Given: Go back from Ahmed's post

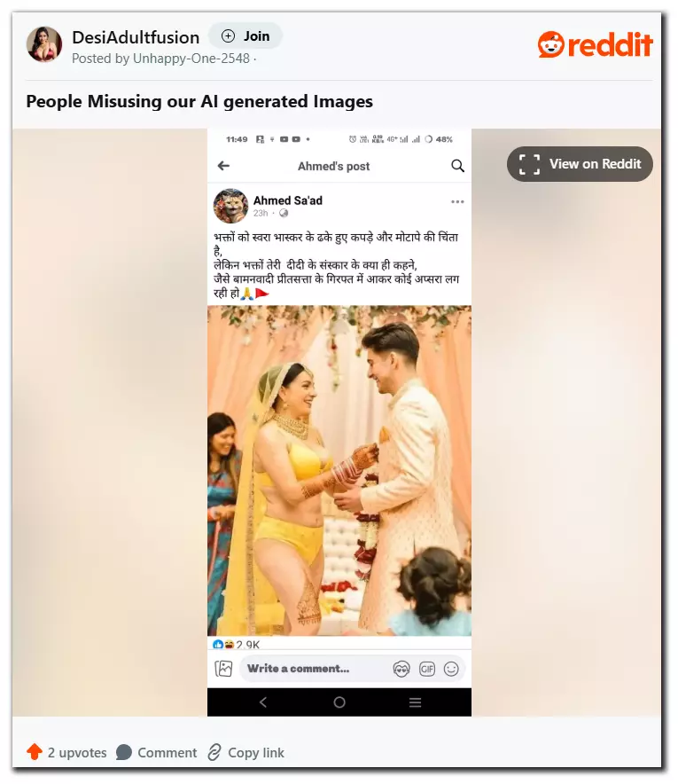Looking at the screenshot, I should (223, 166).
